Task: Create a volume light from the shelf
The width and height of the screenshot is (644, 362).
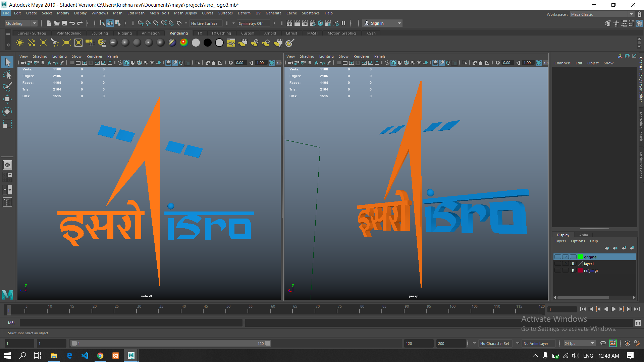Action: [x=78, y=43]
